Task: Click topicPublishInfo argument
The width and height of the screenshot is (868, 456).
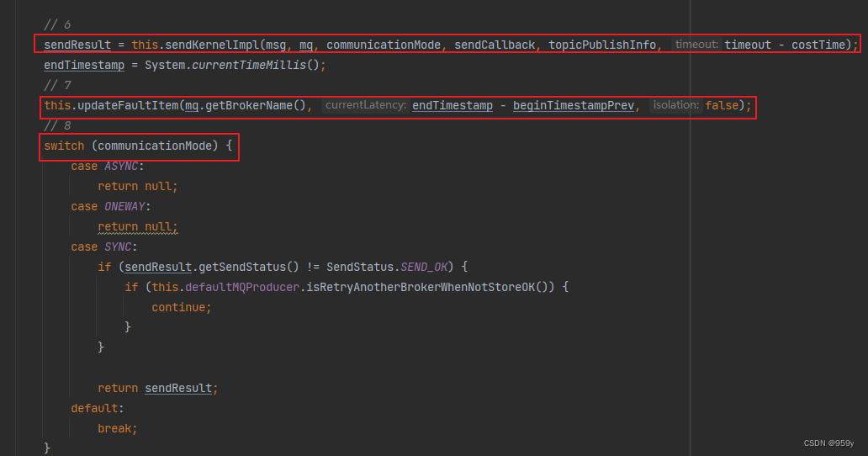Action: (x=601, y=45)
